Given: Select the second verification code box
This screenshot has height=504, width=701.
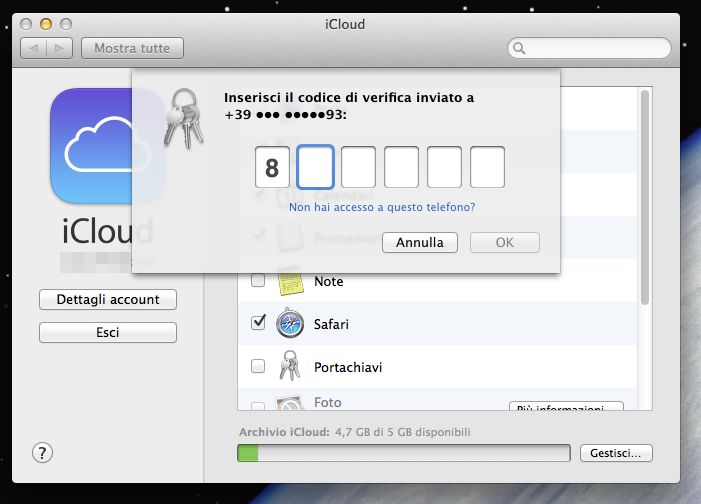Looking at the screenshot, I should coord(315,167).
